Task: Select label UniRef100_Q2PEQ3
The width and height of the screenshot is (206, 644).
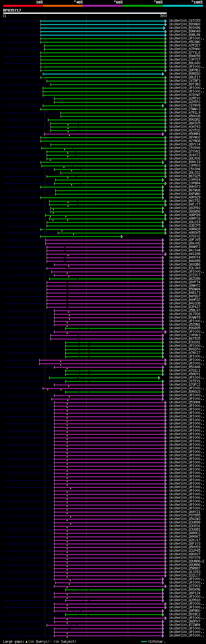Action: [185, 600]
